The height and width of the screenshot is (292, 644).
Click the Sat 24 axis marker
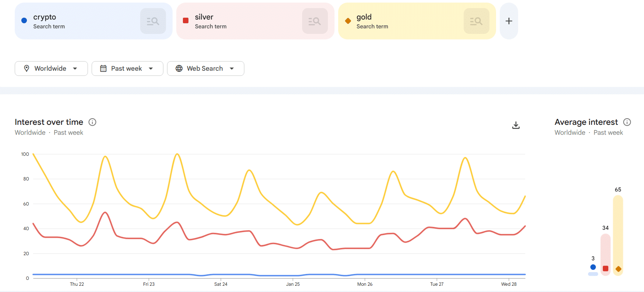(221, 284)
